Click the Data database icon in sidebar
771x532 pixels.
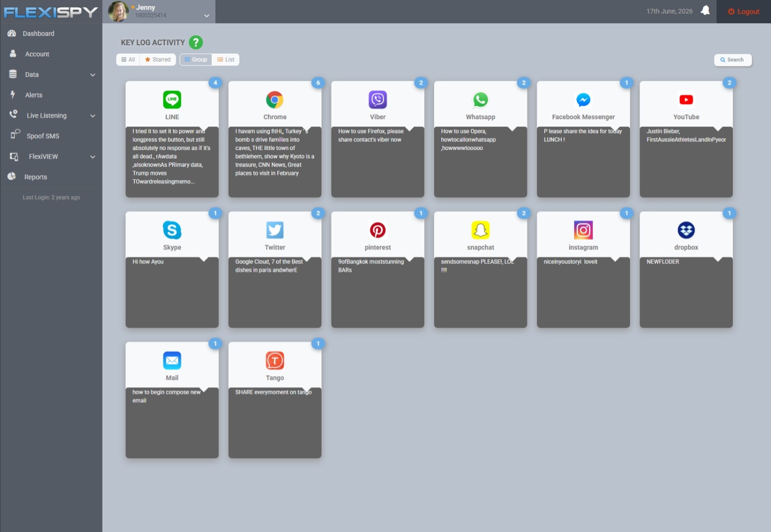[x=13, y=74]
